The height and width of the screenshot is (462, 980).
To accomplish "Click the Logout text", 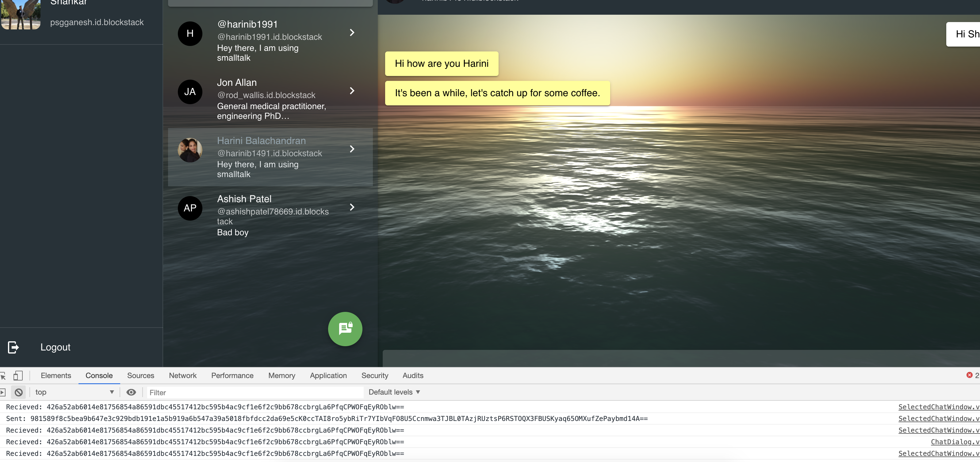I will pos(55,347).
